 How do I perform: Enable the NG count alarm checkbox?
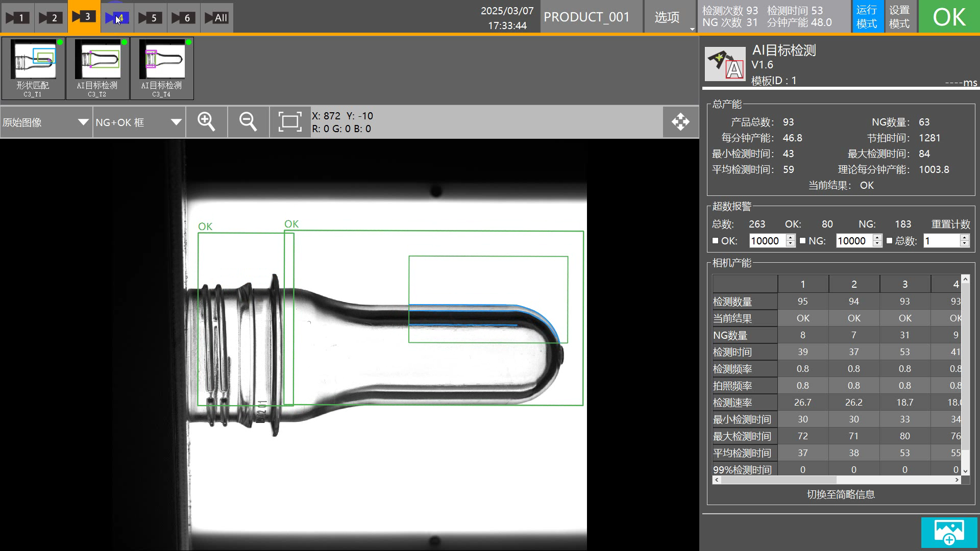pyautogui.click(x=802, y=241)
